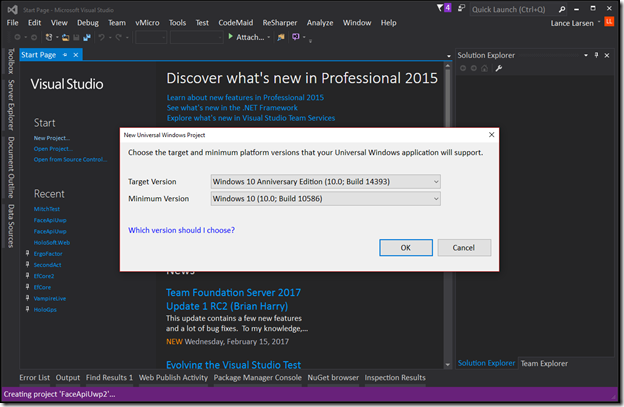
Task: Toggle Solution Explorer auto-hide pin
Action: pos(596,55)
